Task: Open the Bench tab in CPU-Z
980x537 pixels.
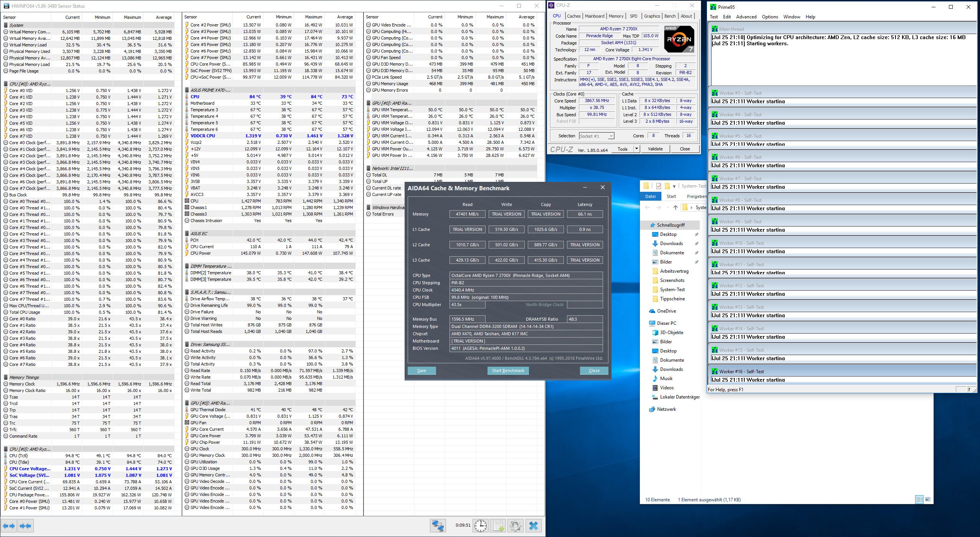Action: point(670,16)
